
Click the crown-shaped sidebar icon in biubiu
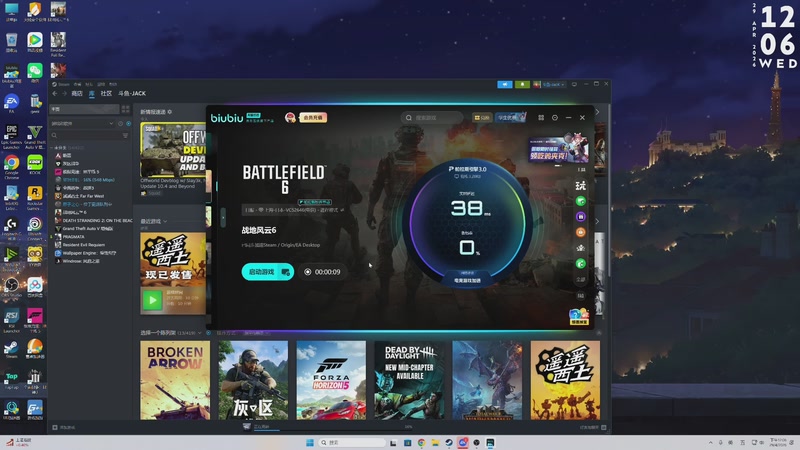click(581, 248)
